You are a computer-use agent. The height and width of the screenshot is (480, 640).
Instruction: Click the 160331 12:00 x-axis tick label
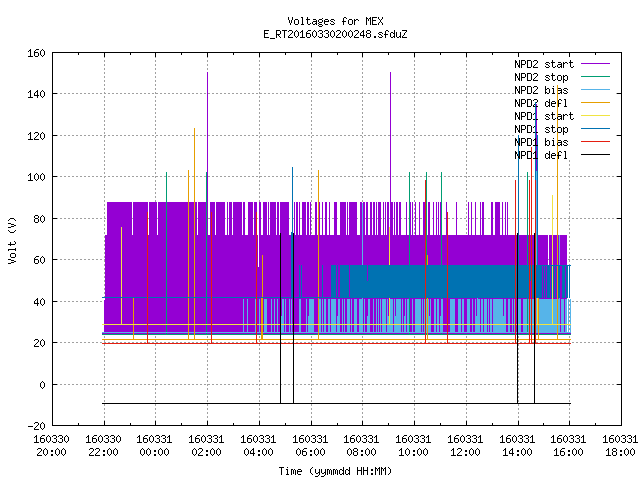click(465, 446)
